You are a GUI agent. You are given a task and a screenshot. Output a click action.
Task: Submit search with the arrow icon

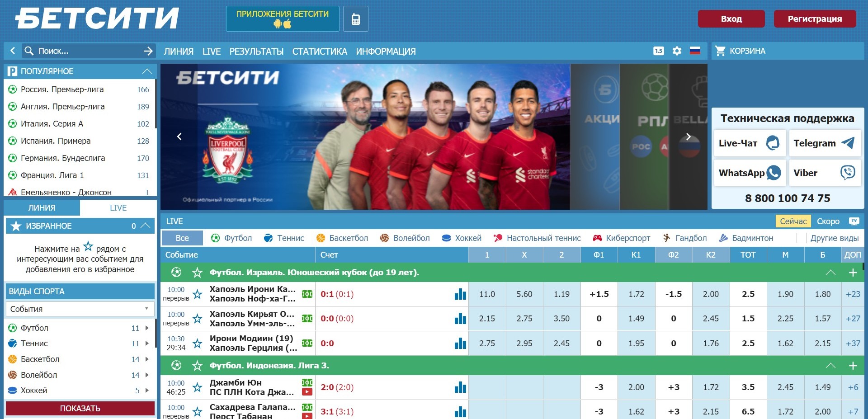[148, 51]
